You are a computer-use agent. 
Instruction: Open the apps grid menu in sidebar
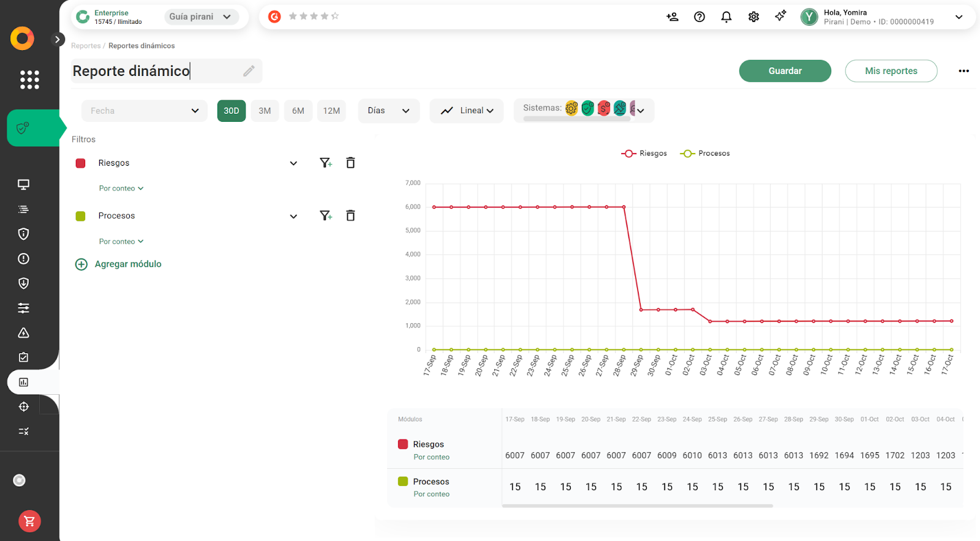pos(29,80)
